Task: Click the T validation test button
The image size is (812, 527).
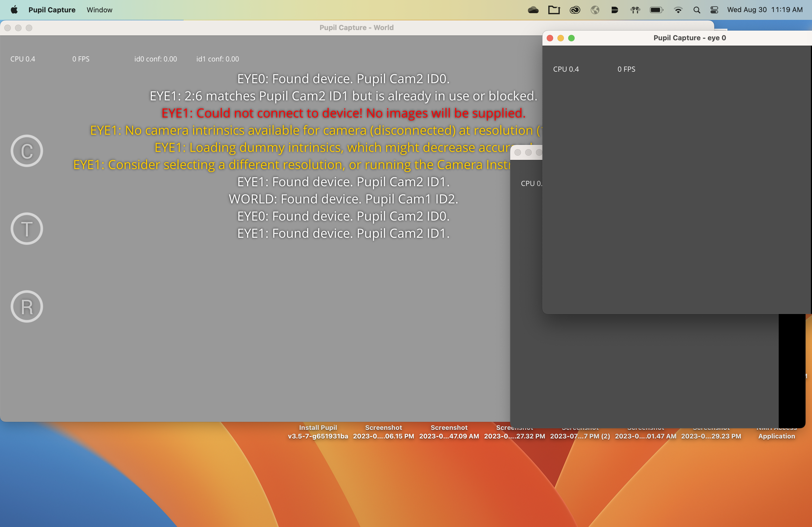Action: point(27,228)
